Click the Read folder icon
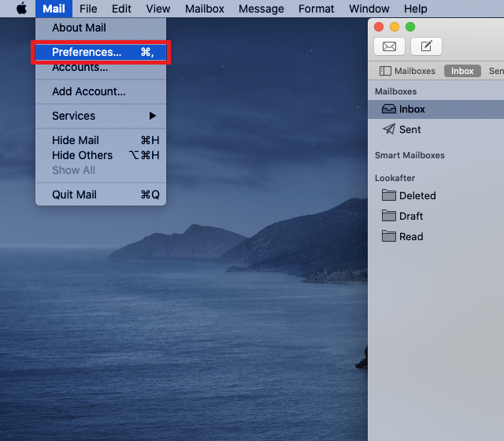The height and width of the screenshot is (441, 504). pyautogui.click(x=388, y=236)
